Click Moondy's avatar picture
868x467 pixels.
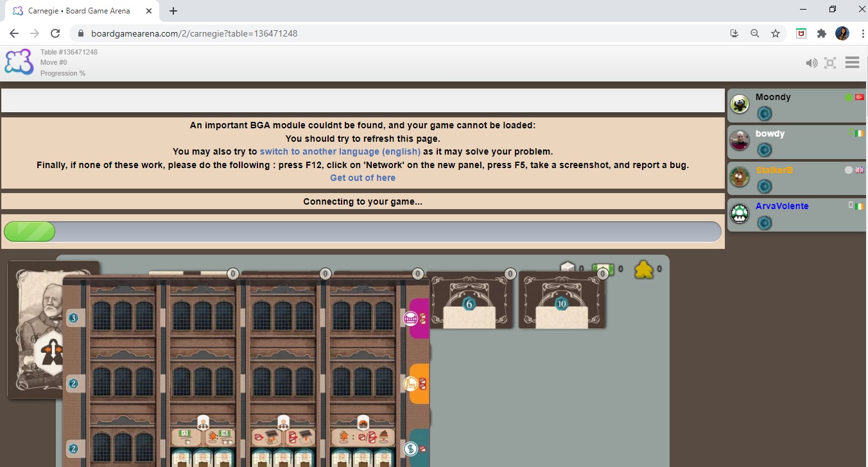click(x=740, y=104)
